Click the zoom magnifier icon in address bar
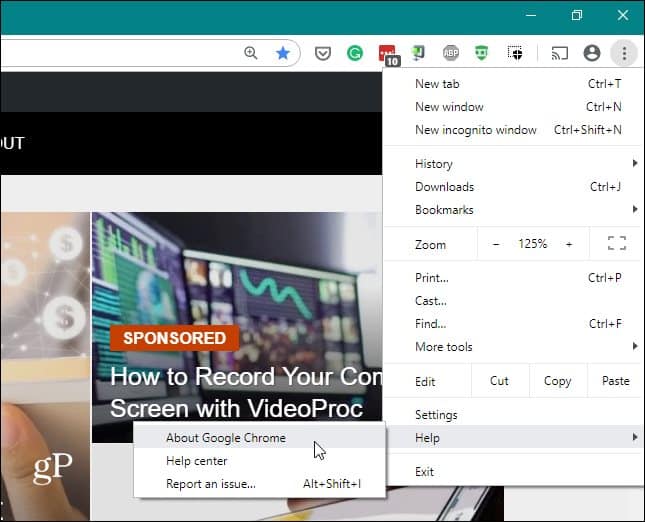Screen dimensions: 645x522 point(251,53)
